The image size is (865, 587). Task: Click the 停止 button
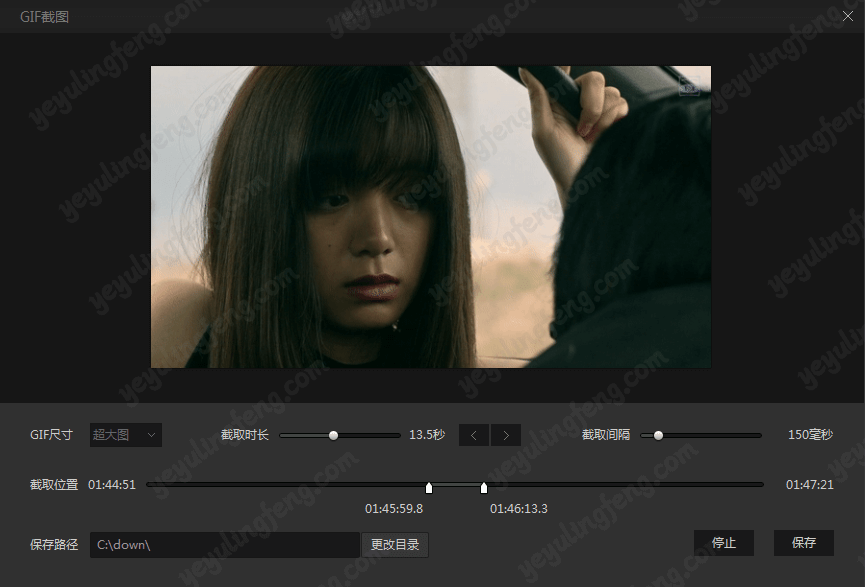[x=724, y=543]
